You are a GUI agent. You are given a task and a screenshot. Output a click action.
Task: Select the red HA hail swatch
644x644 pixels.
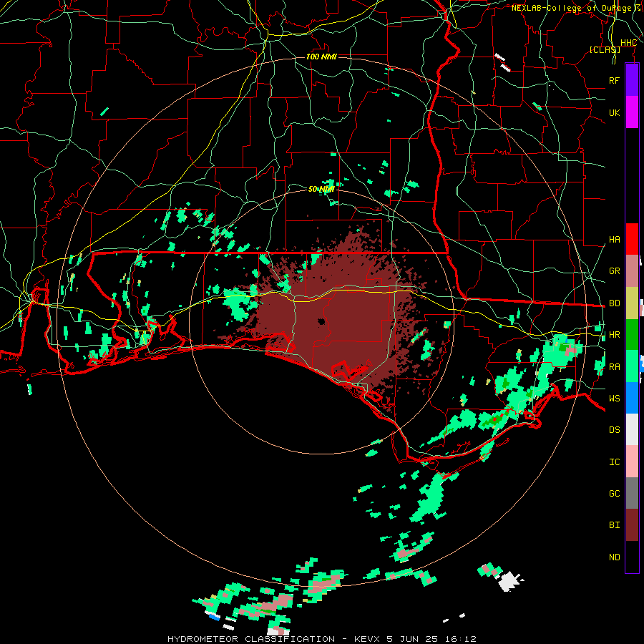[x=632, y=239]
